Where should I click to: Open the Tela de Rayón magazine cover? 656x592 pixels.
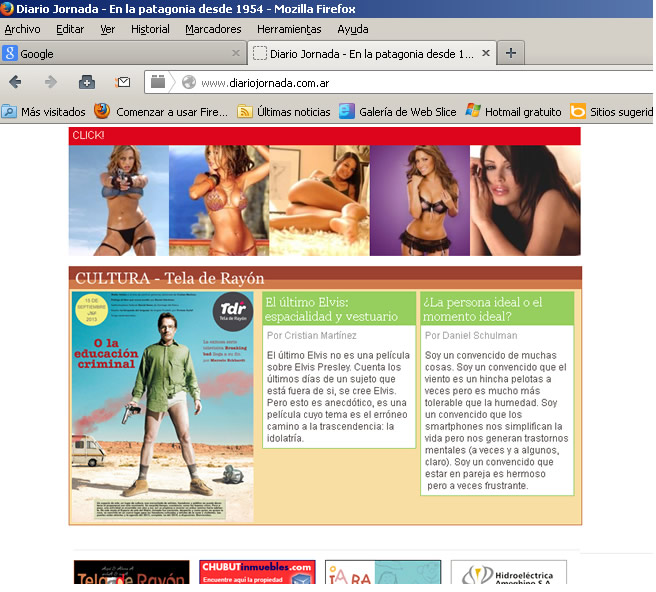(x=163, y=407)
